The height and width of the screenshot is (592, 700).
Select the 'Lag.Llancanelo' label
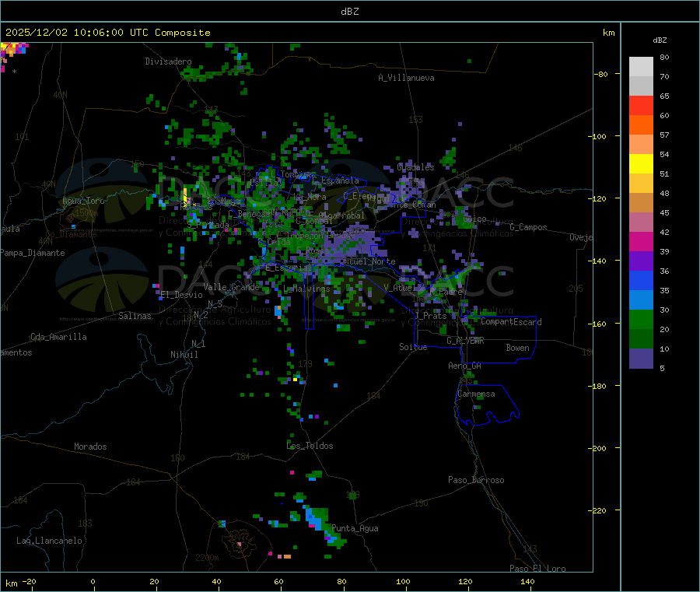click(x=50, y=541)
